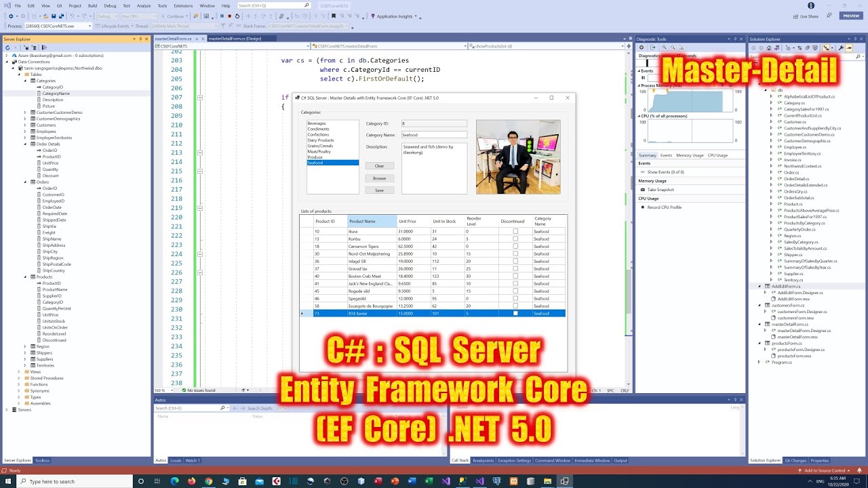This screenshot has width=868, height=488.
Task: Toggle Discontinued checkbox for Spegesild row
Action: (515, 298)
